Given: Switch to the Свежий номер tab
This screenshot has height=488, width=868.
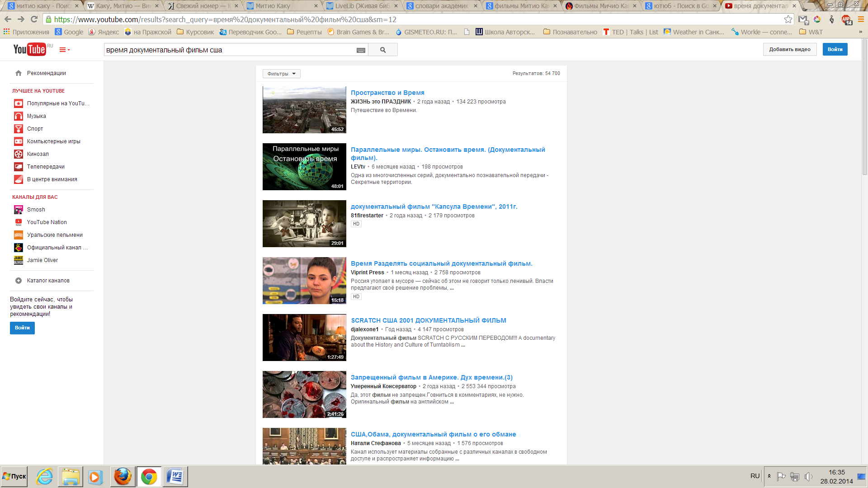Looking at the screenshot, I should (x=203, y=6).
